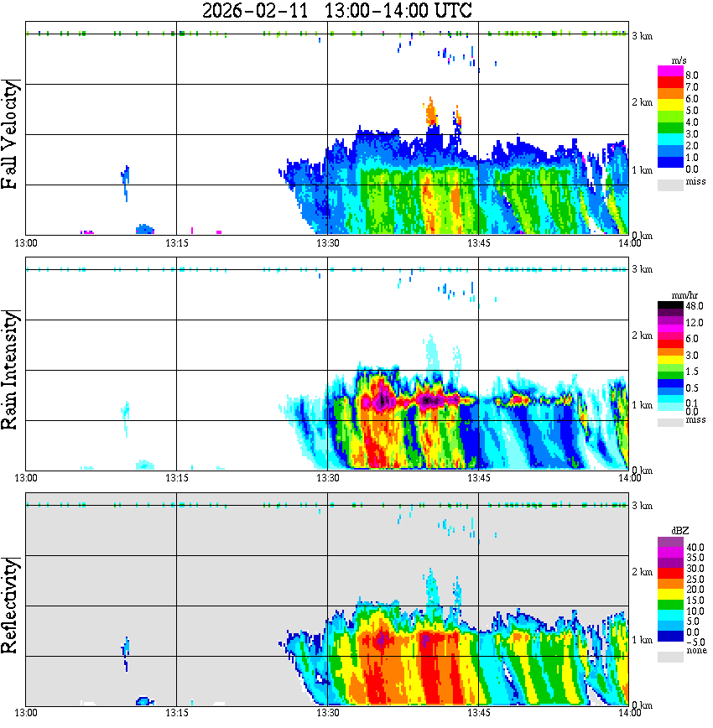Click the '-5.0' value in the dBZ legend
Screen dimensions: 713x728
695,642
